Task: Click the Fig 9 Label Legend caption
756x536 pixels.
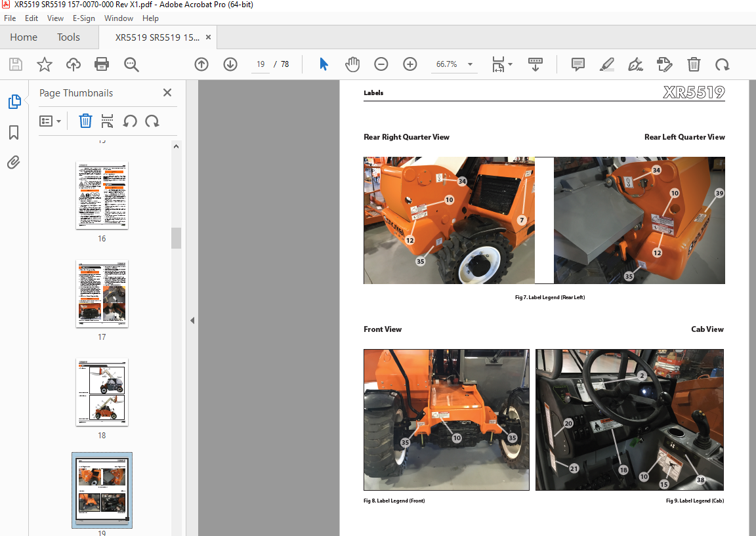Action: 695,501
